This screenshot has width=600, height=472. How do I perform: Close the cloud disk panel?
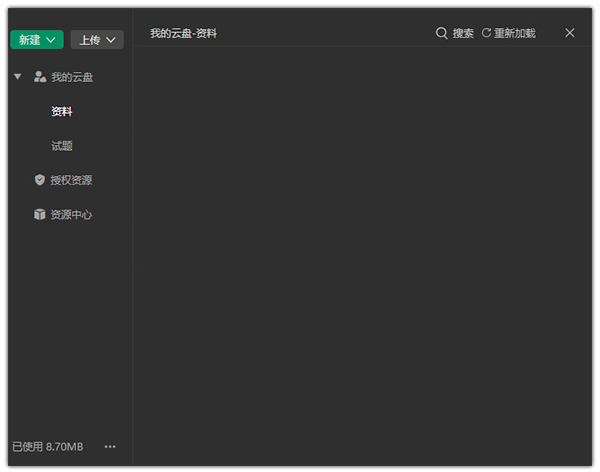[x=570, y=33]
